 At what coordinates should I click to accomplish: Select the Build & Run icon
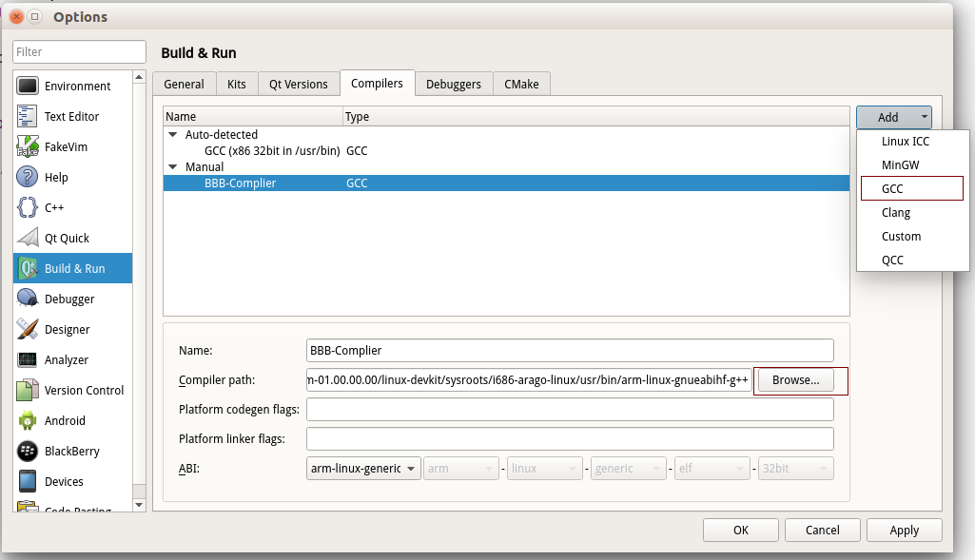(x=28, y=268)
